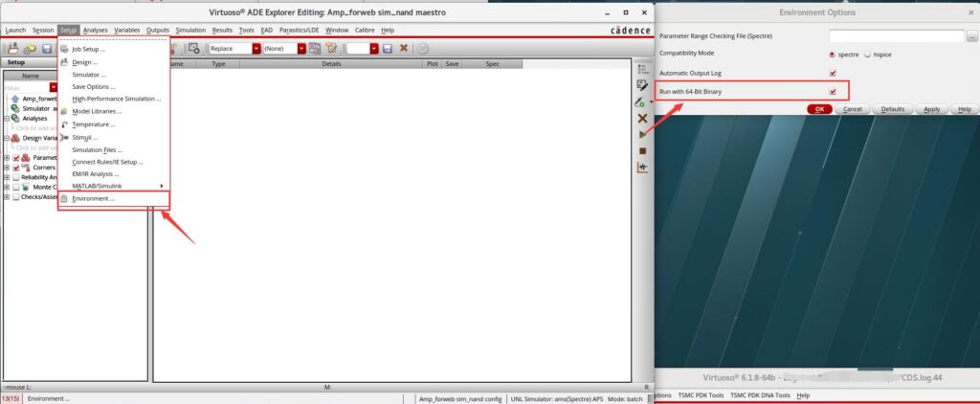980x404 pixels.
Task: Toggle the Corners checkbox in setup tree
Action: [16, 168]
